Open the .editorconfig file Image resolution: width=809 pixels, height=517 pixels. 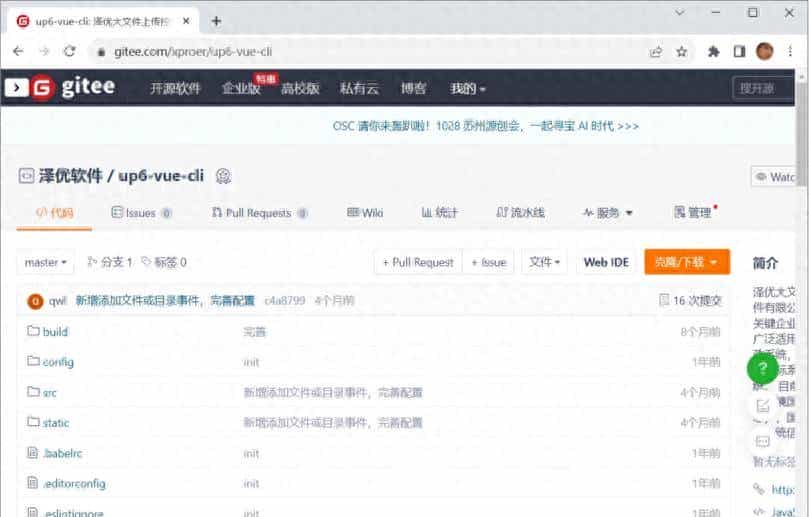[x=74, y=483]
